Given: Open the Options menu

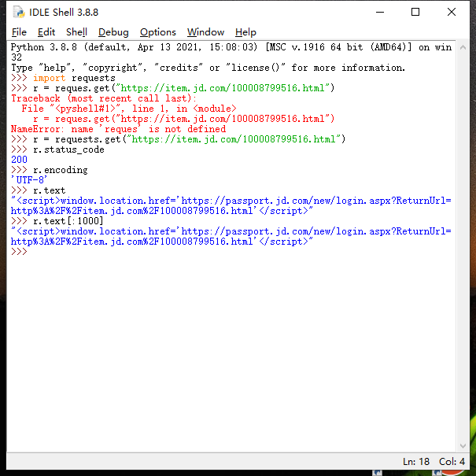Looking at the screenshot, I should (x=158, y=32).
